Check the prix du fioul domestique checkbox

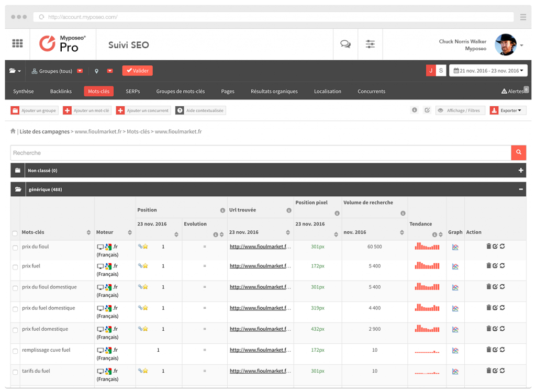pyautogui.click(x=15, y=288)
